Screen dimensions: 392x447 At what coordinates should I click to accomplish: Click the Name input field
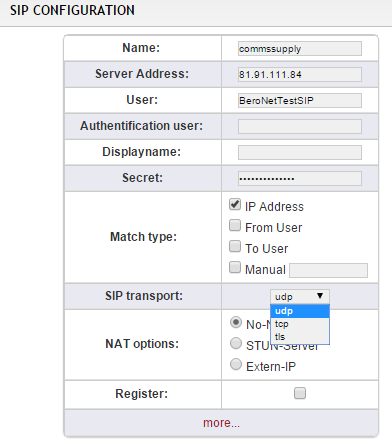[300, 49]
